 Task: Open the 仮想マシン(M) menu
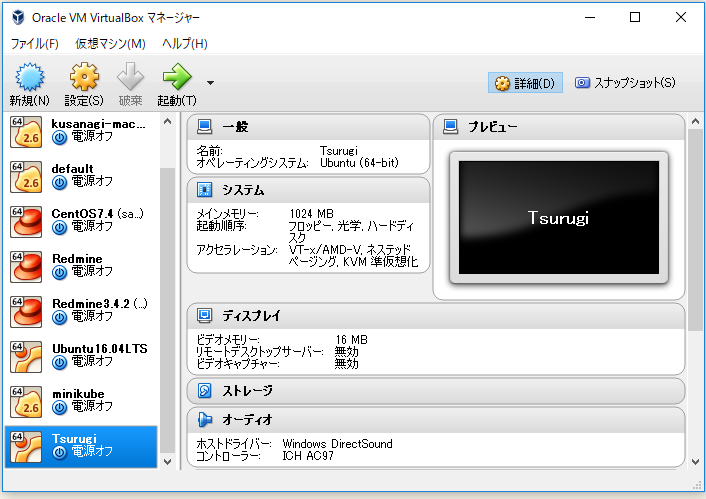tap(110, 44)
